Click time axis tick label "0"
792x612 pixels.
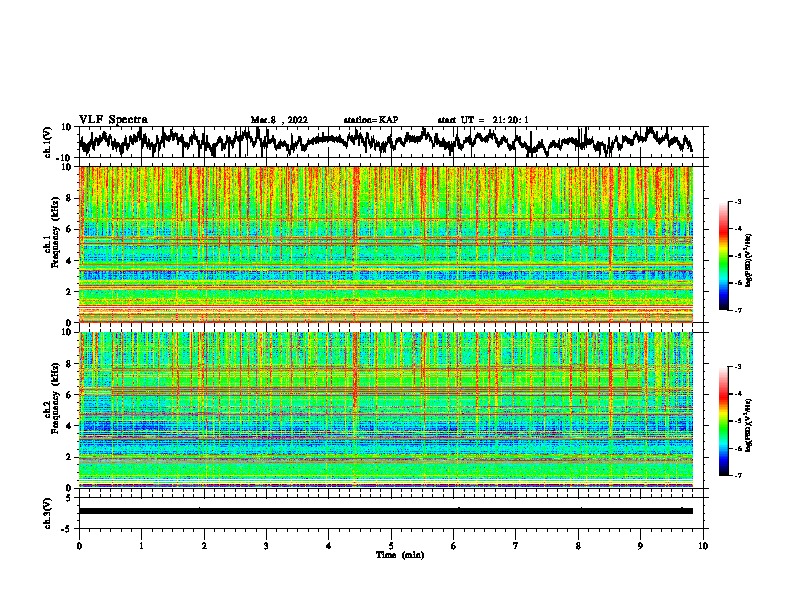point(79,546)
